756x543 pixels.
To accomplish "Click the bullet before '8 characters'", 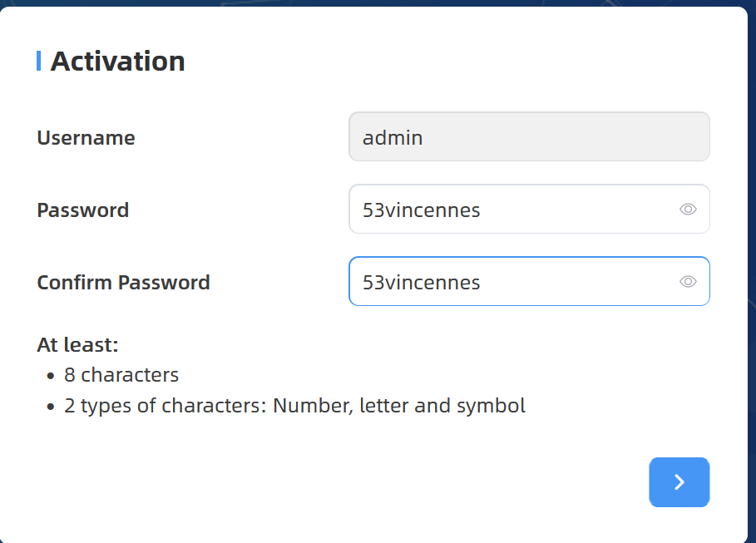I will pos(51,376).
